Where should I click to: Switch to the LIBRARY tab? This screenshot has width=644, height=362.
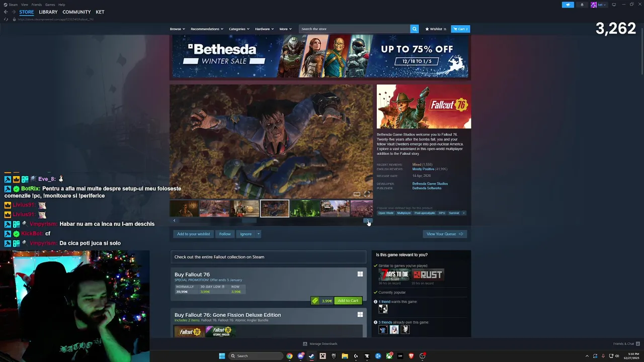coord(48,12)
